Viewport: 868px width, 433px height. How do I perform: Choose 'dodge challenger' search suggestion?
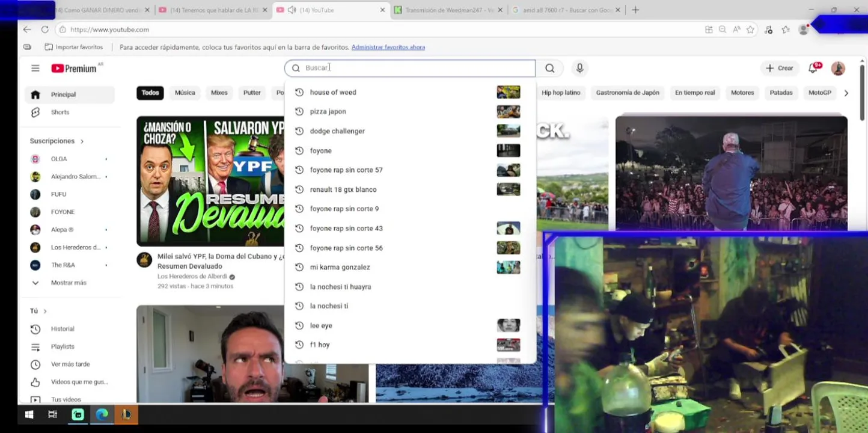click(410, 131)
